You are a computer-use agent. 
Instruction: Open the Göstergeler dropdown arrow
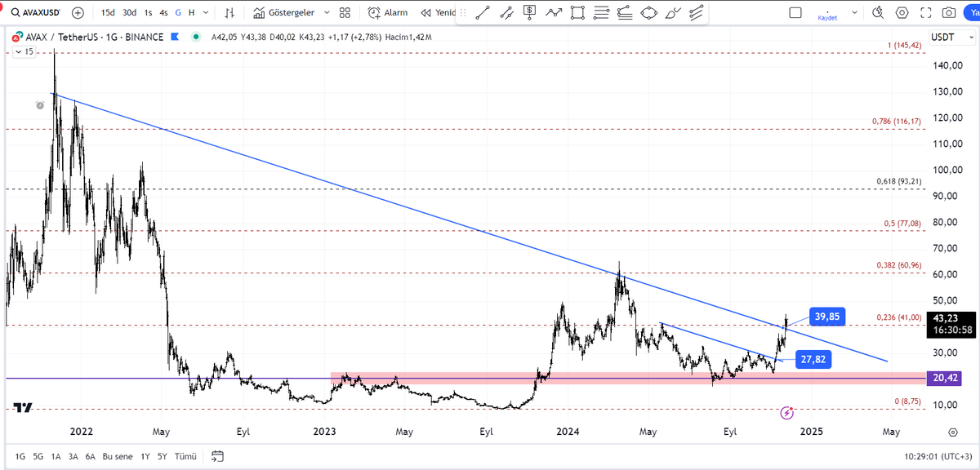tap(326, 12)
